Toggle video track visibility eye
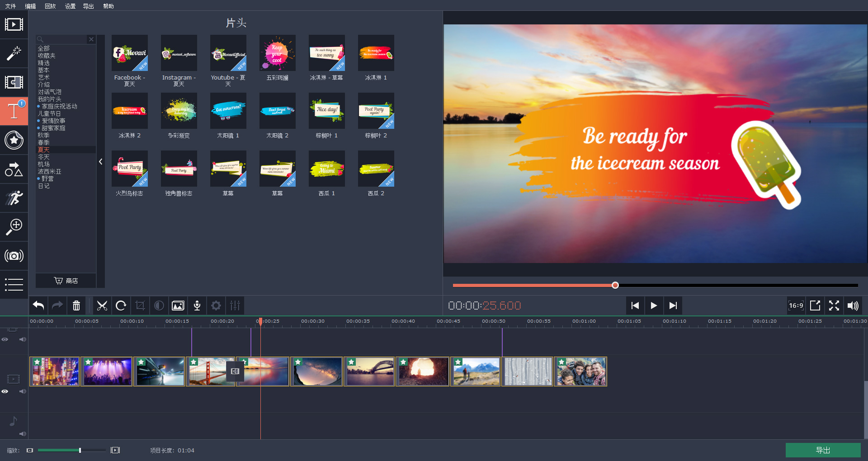This screenshot has height=461, width=868. tap(5, 391)
